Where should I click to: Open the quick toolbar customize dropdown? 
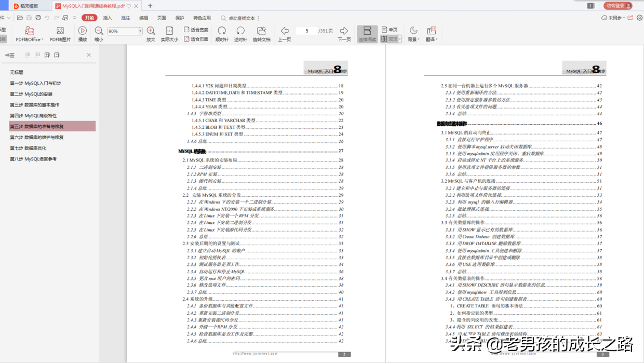[x=74, y=18]
